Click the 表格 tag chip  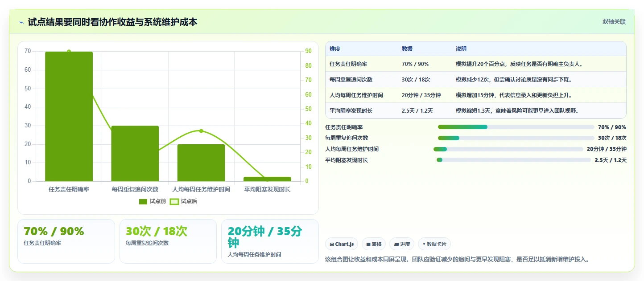(374, 244)
